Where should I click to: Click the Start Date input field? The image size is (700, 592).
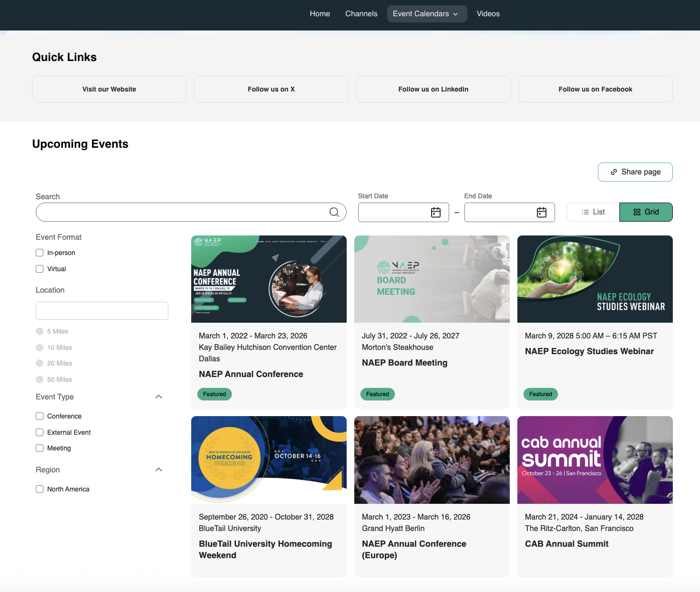(403, 213)
